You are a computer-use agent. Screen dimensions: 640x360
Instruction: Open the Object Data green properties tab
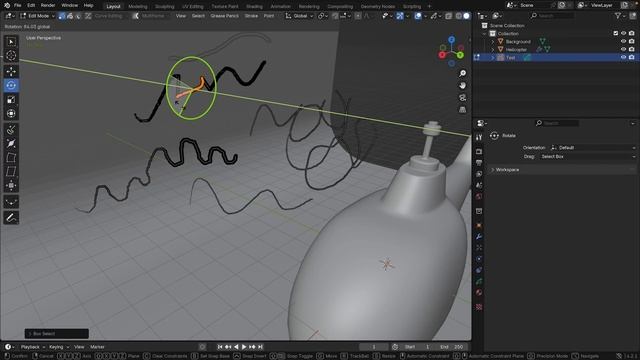(479, 281)
